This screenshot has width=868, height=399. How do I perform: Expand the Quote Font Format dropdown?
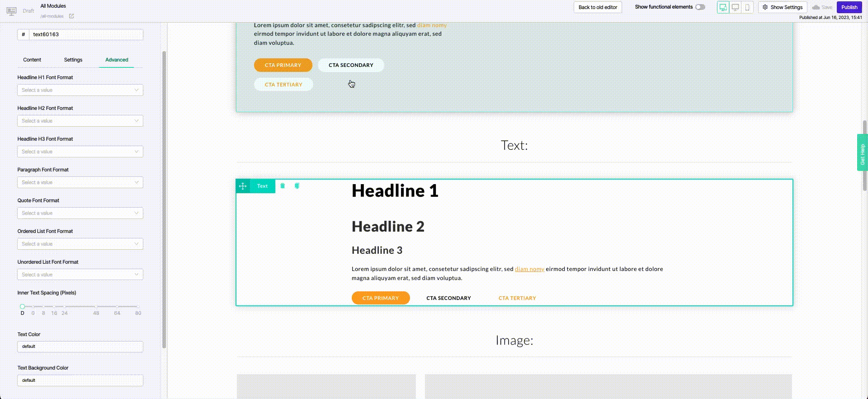80,213
